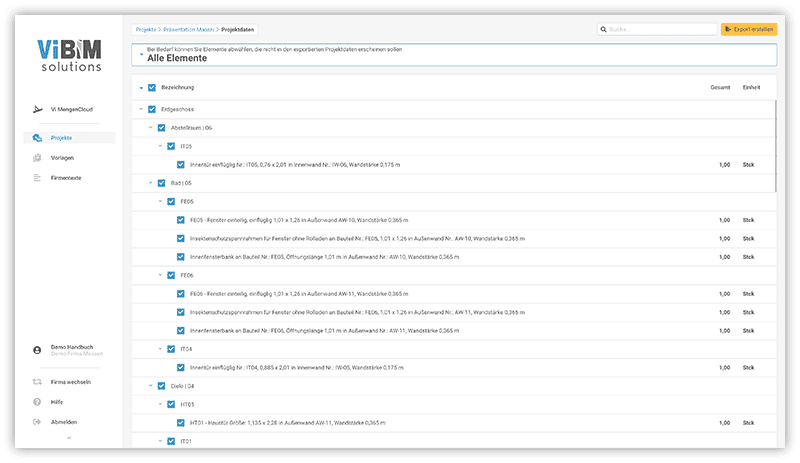800x463 pixels.
Task: Click Alle Elemente heading text
Action: 177,58
